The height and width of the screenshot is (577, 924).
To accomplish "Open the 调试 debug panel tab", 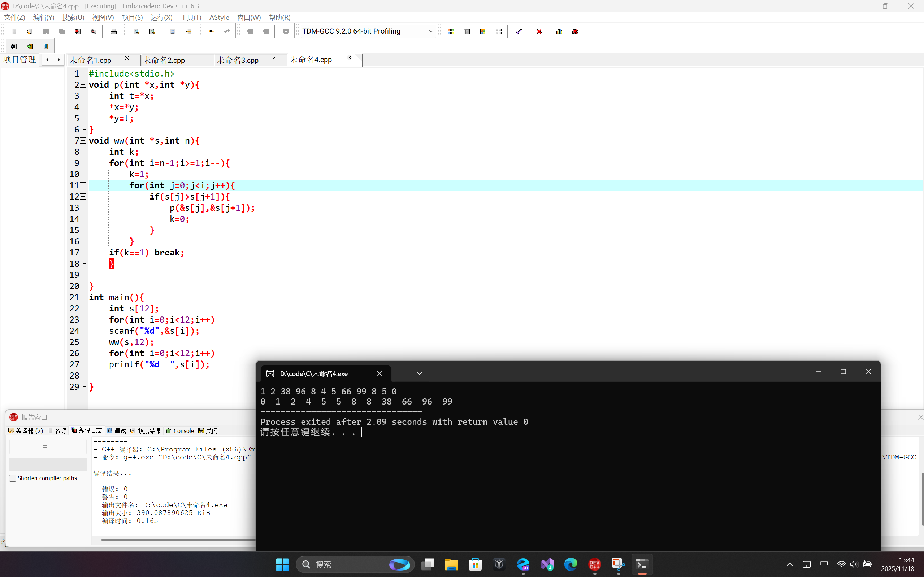I will [x=117, y=431].
